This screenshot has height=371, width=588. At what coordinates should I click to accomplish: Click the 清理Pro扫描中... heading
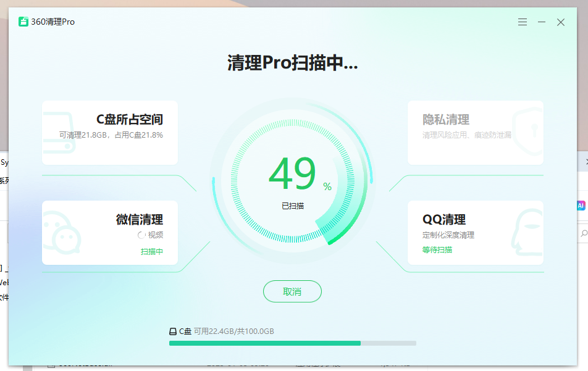[x=293, y=62]
